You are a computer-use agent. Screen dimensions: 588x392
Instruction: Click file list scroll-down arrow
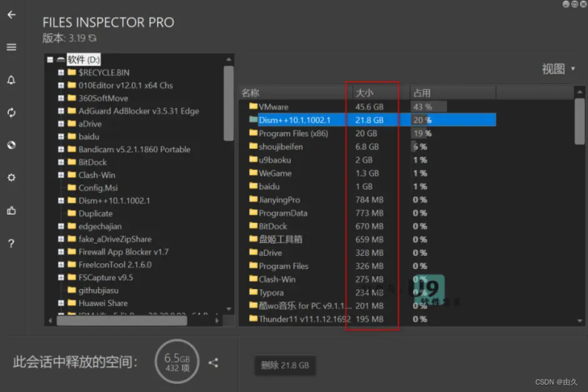(x=580, y=321)
